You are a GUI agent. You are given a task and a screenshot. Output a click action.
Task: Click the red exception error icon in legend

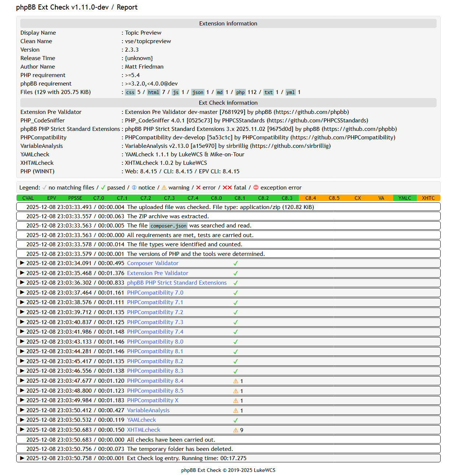tap(256, 187)
